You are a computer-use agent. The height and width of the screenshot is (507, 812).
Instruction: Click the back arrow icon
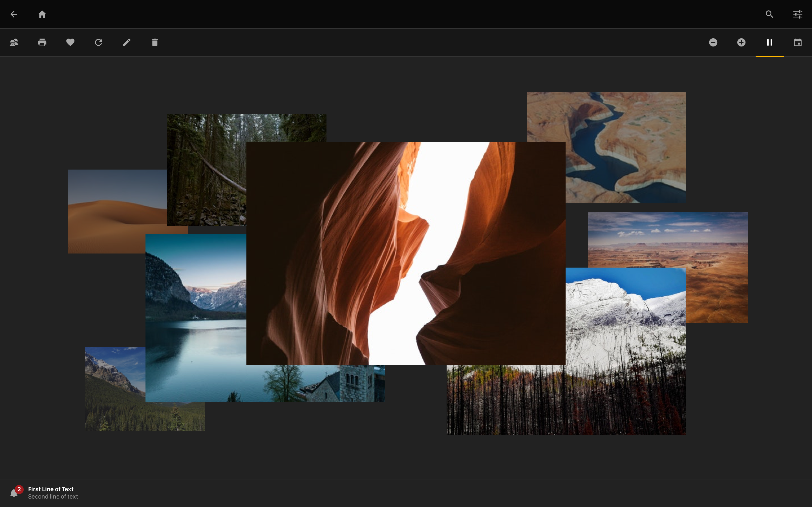14,14
